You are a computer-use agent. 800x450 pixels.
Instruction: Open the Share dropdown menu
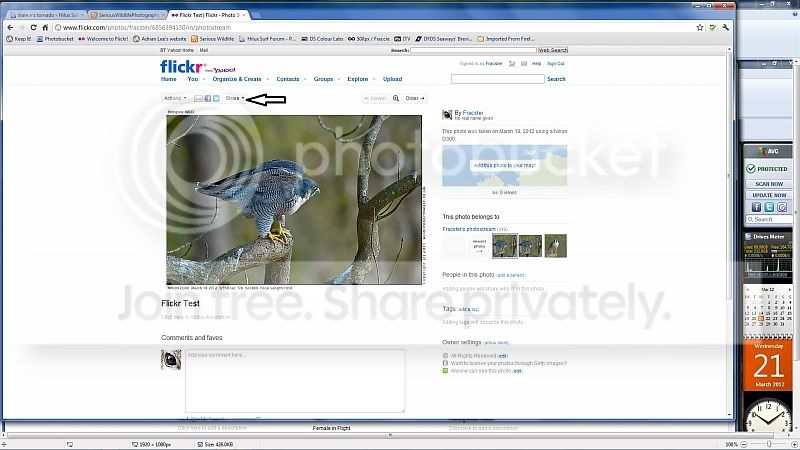click(x=235, y=98)
